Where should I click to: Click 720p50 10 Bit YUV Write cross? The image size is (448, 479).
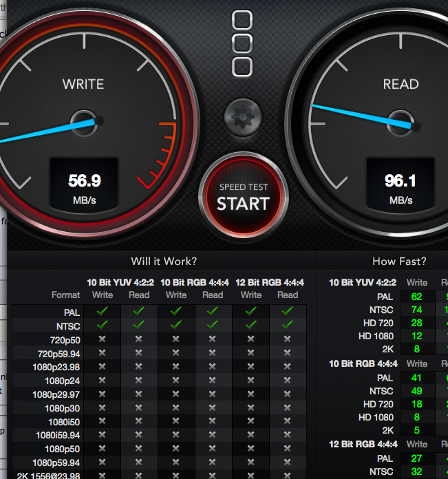coord(103,339)
